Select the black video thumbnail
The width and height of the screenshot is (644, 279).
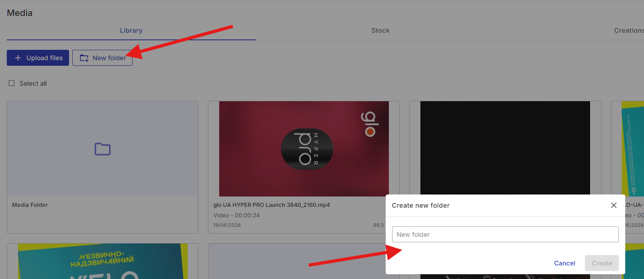(505, 148)
